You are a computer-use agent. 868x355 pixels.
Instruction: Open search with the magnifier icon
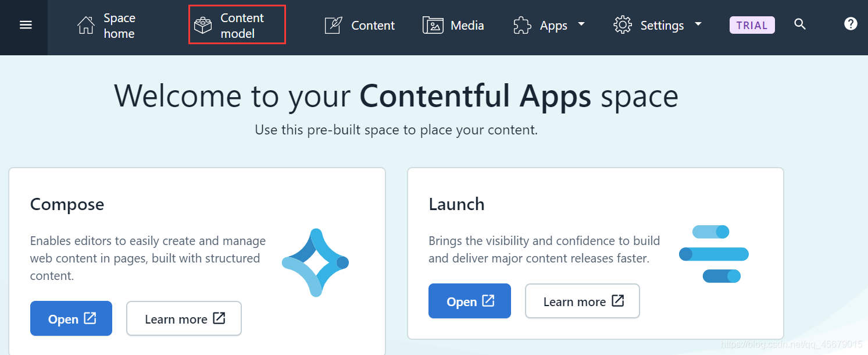pyautogui.click(x=800, y=24)
